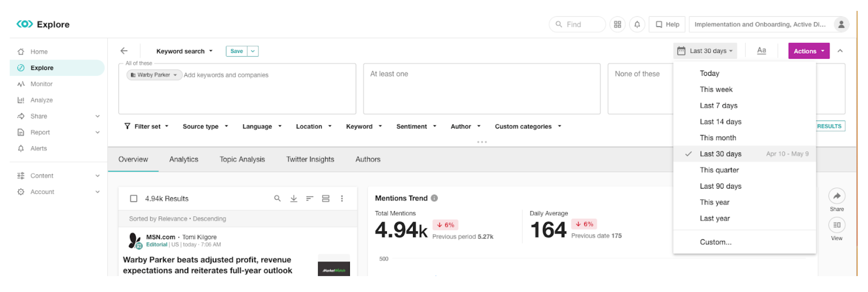
Task: Open the purple Actions button
Action: tap(809, 51)
